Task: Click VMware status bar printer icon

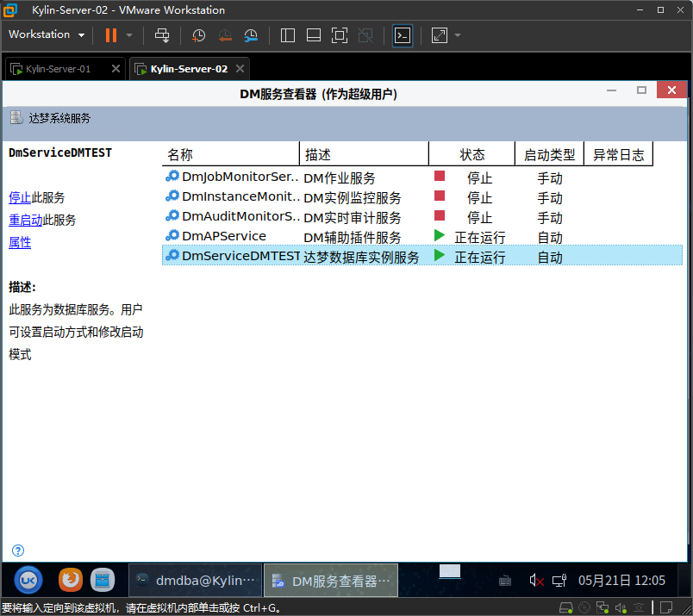Action: pos(639,608)
